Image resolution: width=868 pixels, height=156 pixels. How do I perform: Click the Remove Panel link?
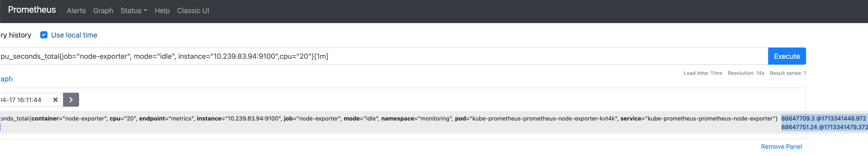click(x=781, y=147)
